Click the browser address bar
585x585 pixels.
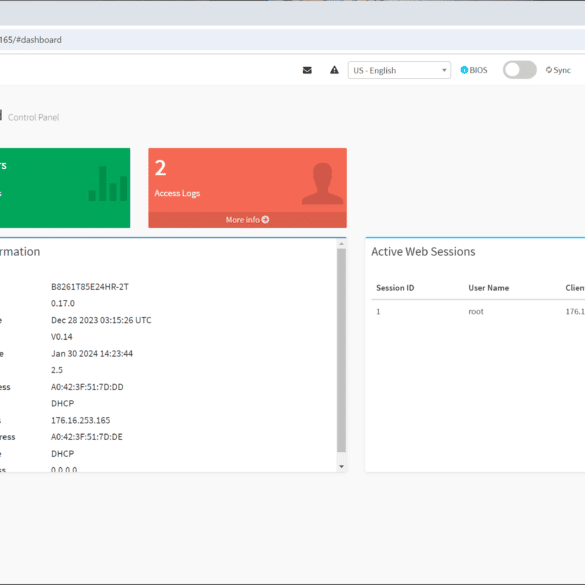coord(292,40)
